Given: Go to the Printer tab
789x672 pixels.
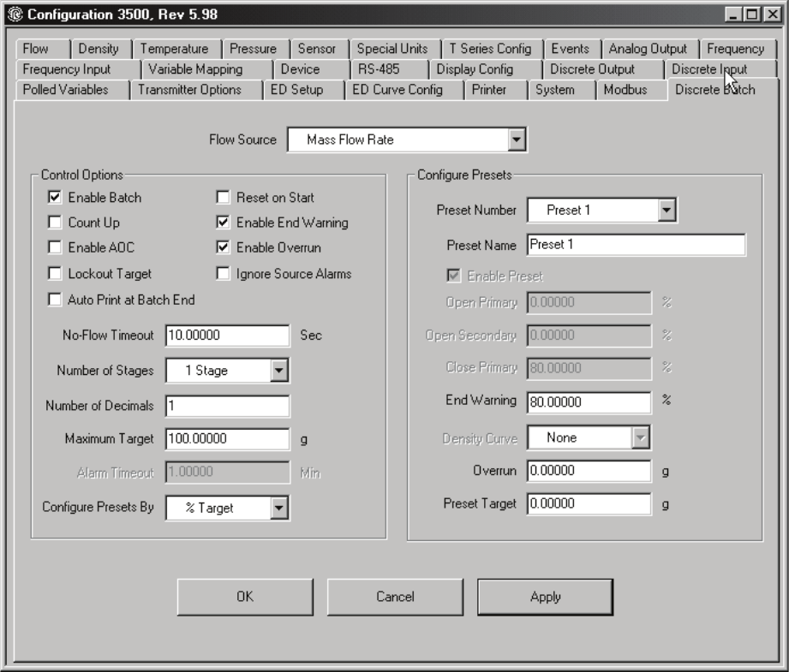Looking at the screenshot, I should click(x=495, y=90).
